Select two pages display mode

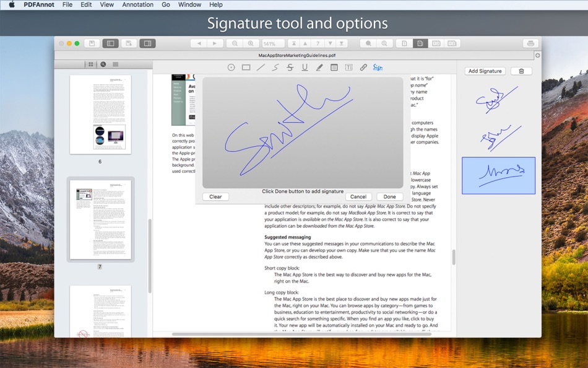coord(436,43)
